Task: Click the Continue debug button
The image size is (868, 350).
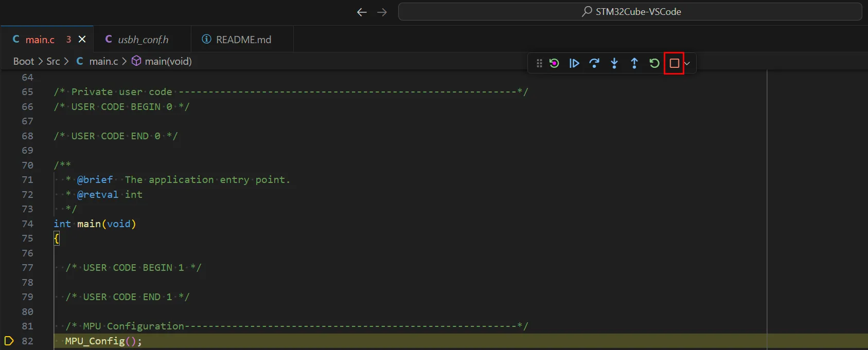Action: [x=574, y=63]
